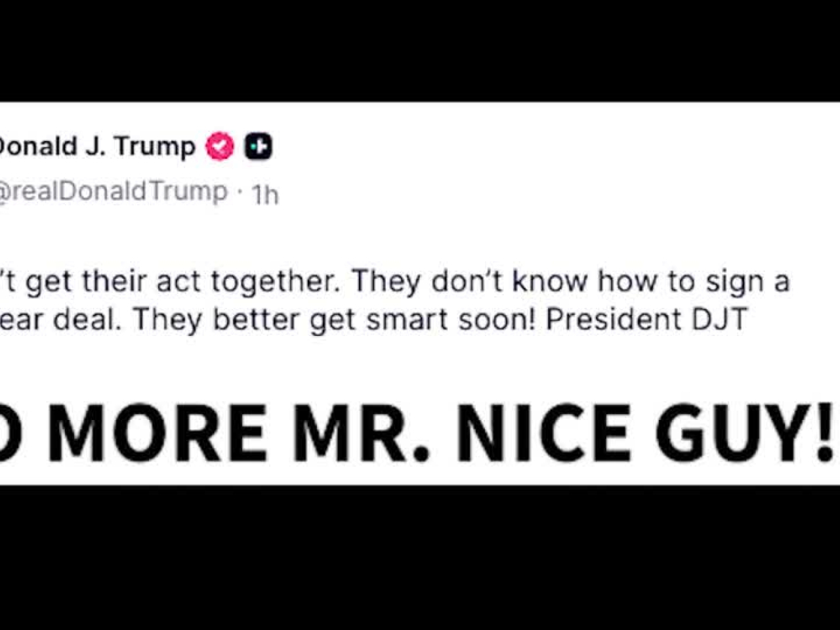Click the top black letterbox bar
Screen dimensions: 840x630
coord(420,51)
